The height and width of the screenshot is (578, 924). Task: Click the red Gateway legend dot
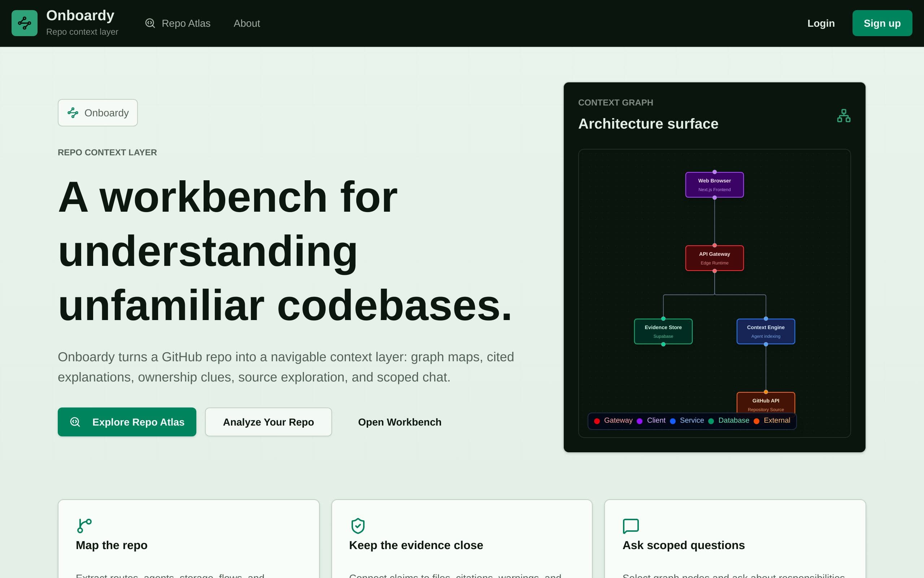coord(597,421)
